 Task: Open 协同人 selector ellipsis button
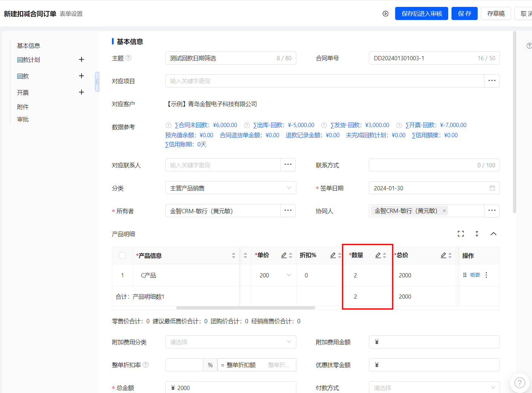coord(492,210)
